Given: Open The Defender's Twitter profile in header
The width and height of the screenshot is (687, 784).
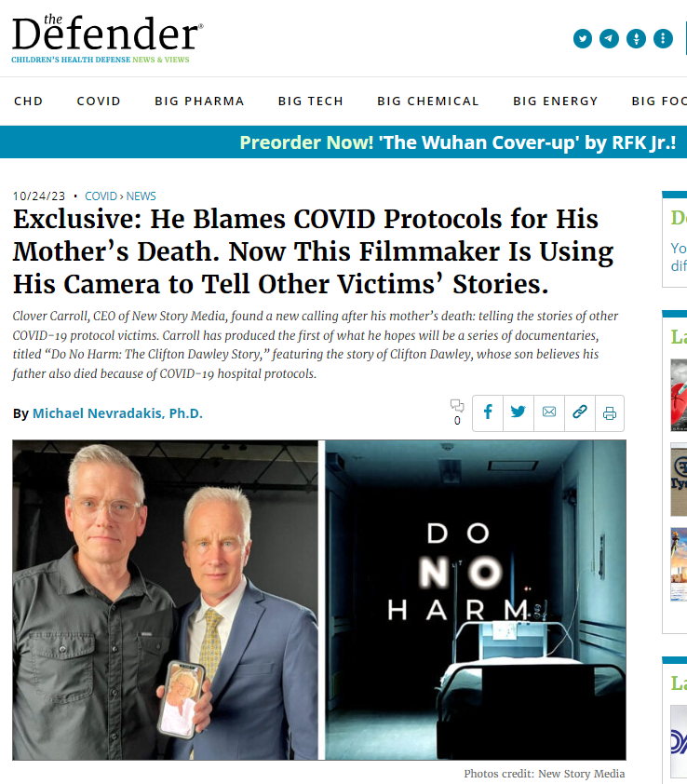Looking at the screenshot, I should (583, 38).
